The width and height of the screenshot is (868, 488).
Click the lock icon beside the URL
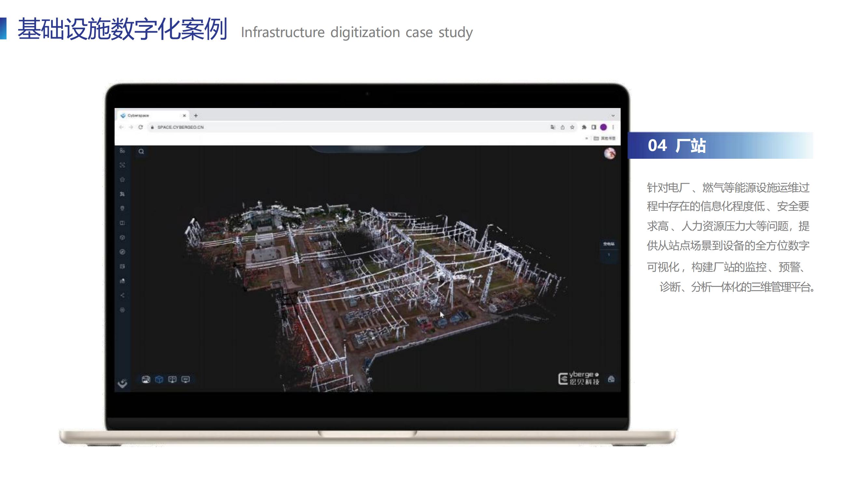[x=152, y=127]
